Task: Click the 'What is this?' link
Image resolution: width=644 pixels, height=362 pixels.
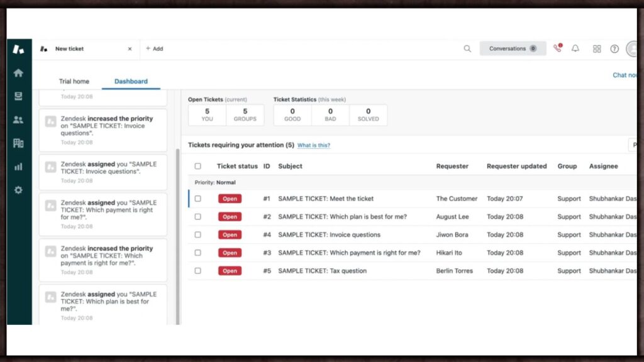Action: point(314,145)
